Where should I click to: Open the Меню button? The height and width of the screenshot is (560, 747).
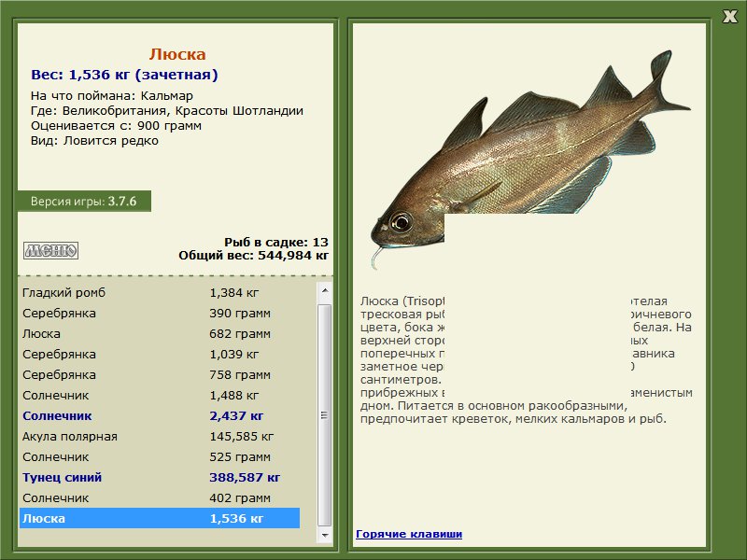point(51,250)
